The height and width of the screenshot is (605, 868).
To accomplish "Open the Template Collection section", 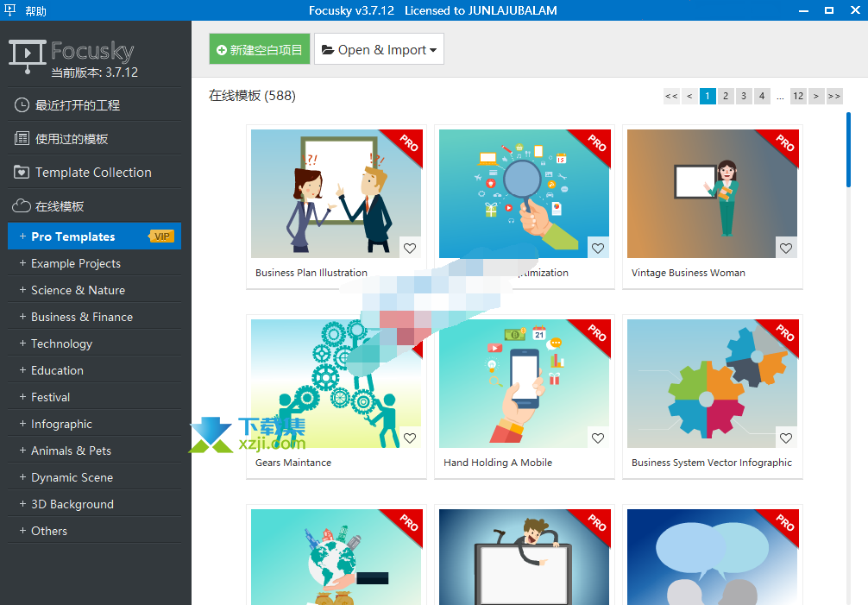I will click(95, 172).
